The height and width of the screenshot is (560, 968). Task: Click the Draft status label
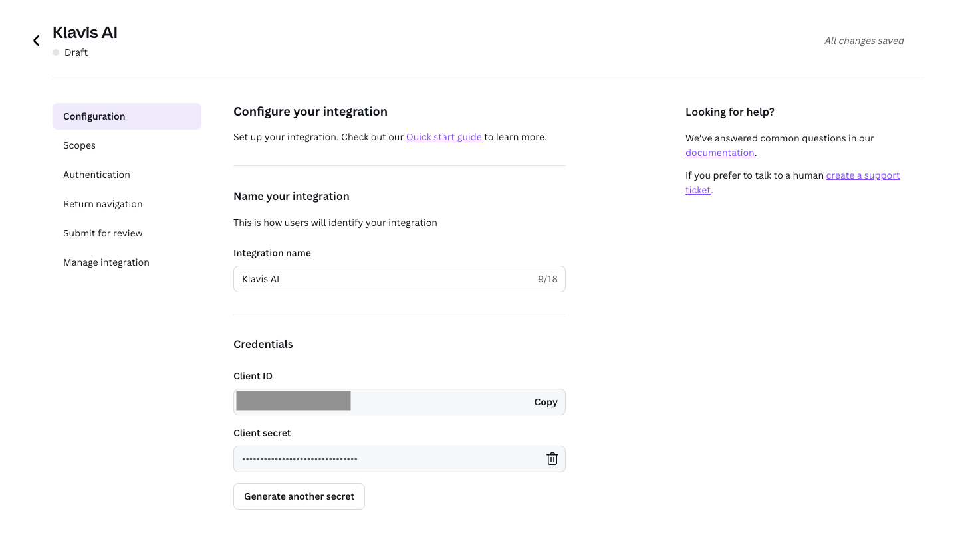76,52
